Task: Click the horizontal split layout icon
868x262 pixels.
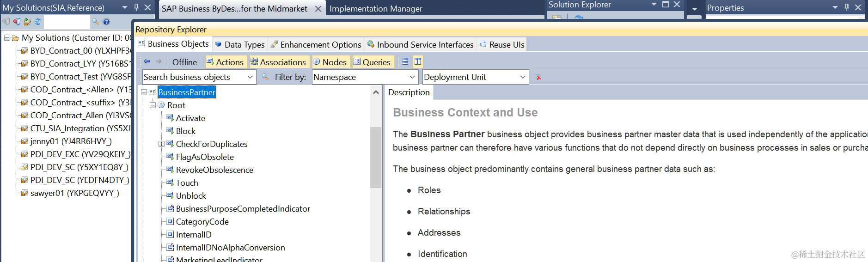Action: [x=405, y=61]
